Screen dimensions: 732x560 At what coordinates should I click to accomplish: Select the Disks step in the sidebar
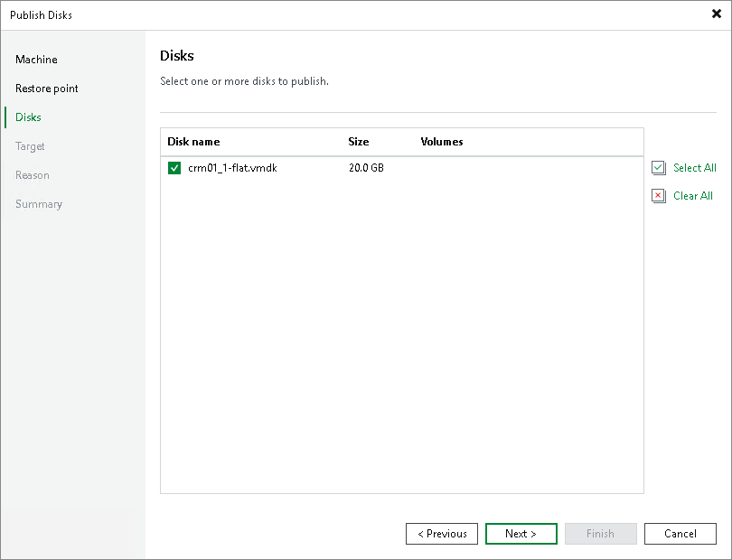coord(27,117)
